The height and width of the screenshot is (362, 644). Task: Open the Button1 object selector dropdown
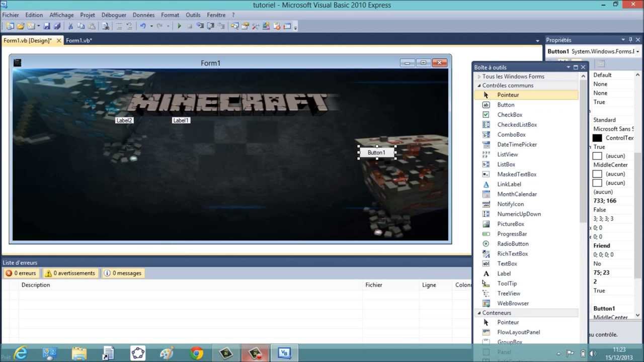[637, 51]
